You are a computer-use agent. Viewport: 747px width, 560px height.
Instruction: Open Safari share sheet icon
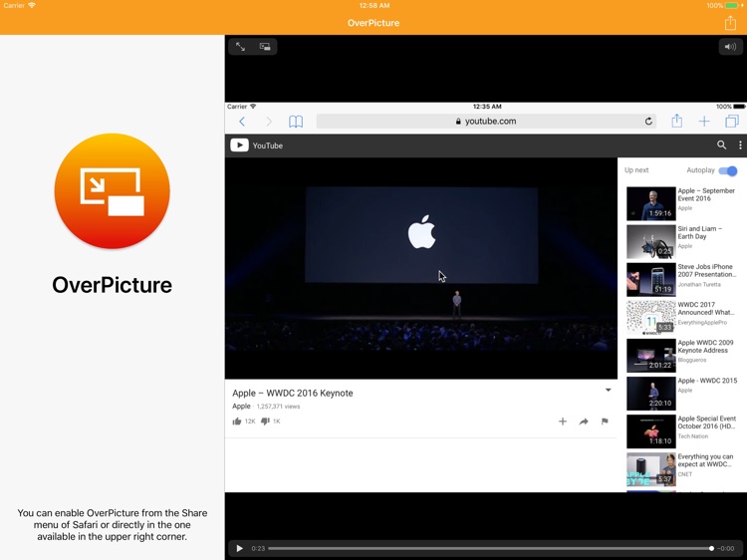677,121
